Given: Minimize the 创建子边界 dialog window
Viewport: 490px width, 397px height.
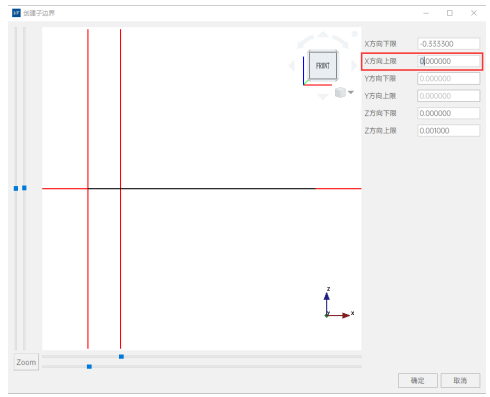Looking at the screenshot, I should click(x=426, y=13).
